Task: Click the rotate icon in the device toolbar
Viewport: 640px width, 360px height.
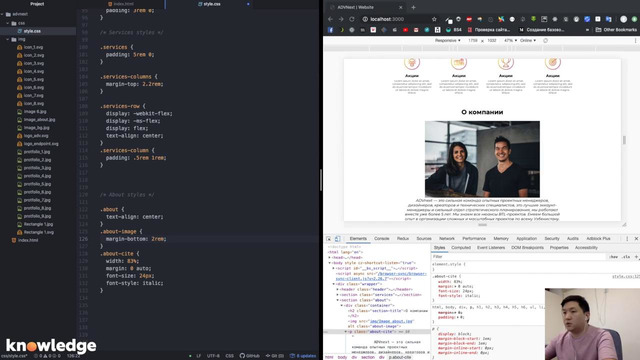Action: pos(545,40)
